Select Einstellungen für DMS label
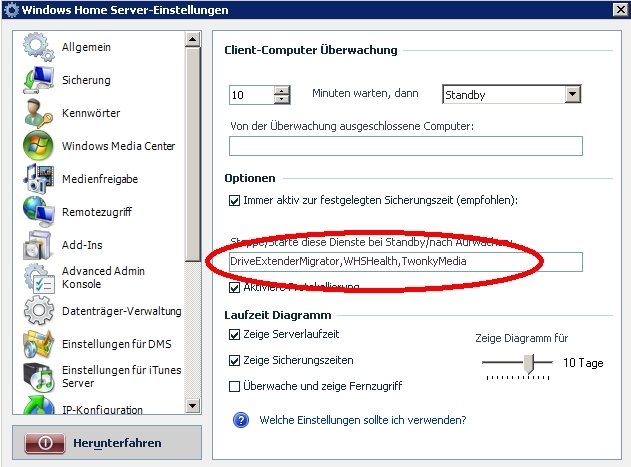631x467 pixels. coord(117,344)
